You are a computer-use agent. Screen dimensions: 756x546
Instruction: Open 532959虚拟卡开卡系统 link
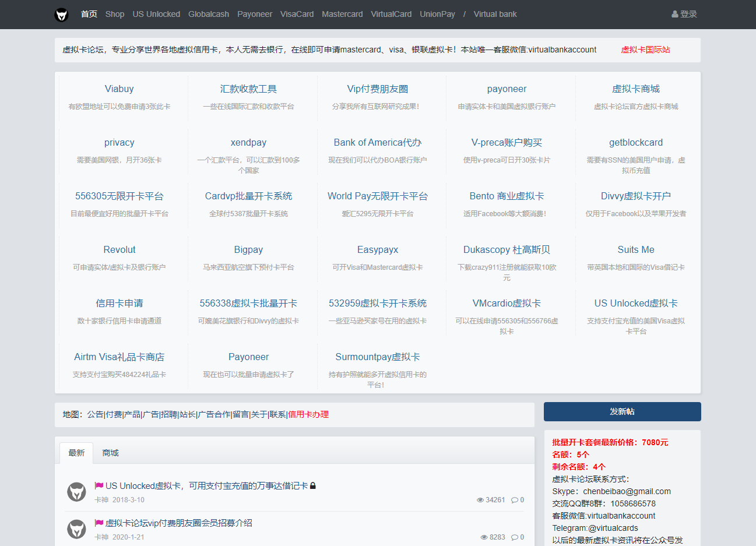pos(378,303)
